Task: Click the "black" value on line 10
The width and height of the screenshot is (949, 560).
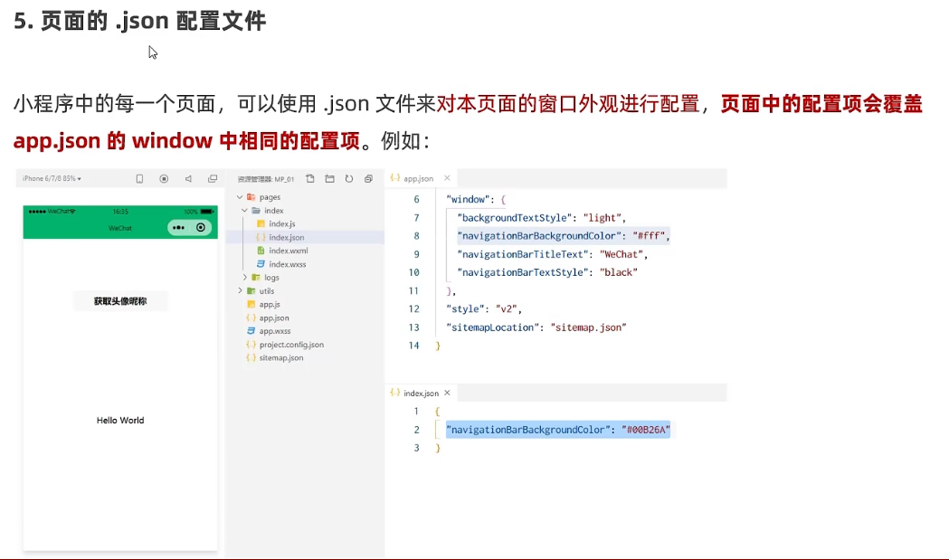Action: tap(619, 272)
